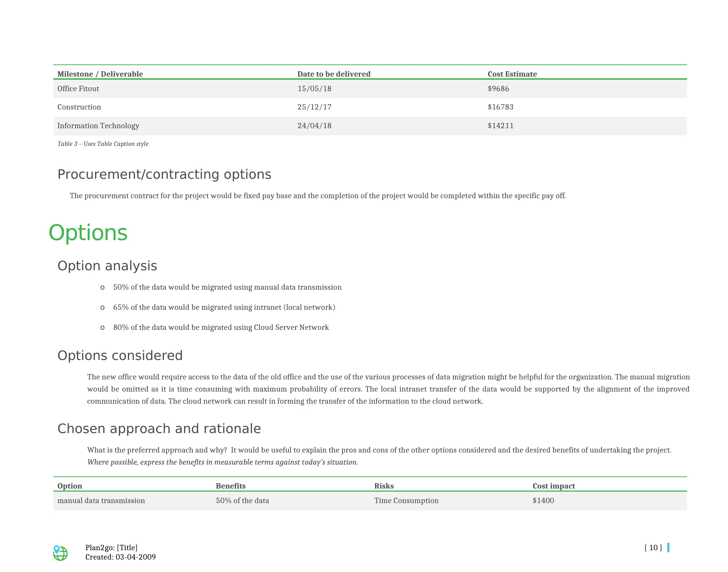Click the 'Chosen approach and rationale' heading
Image resolution: width=728 pixels, height=572 pixels.
tap(159, 429)
